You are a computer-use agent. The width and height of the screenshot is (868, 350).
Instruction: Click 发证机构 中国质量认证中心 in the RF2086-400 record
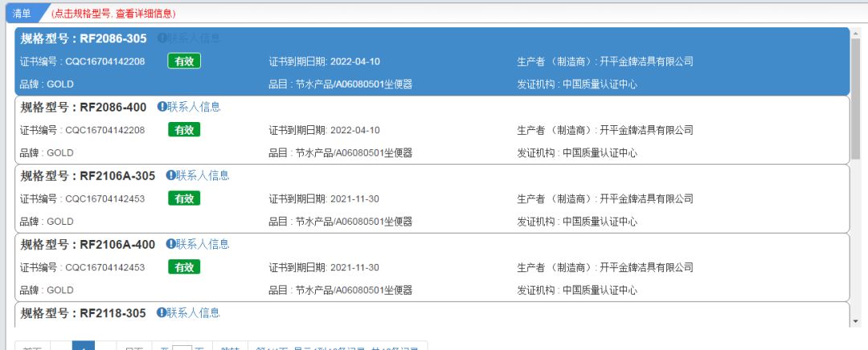577,153
